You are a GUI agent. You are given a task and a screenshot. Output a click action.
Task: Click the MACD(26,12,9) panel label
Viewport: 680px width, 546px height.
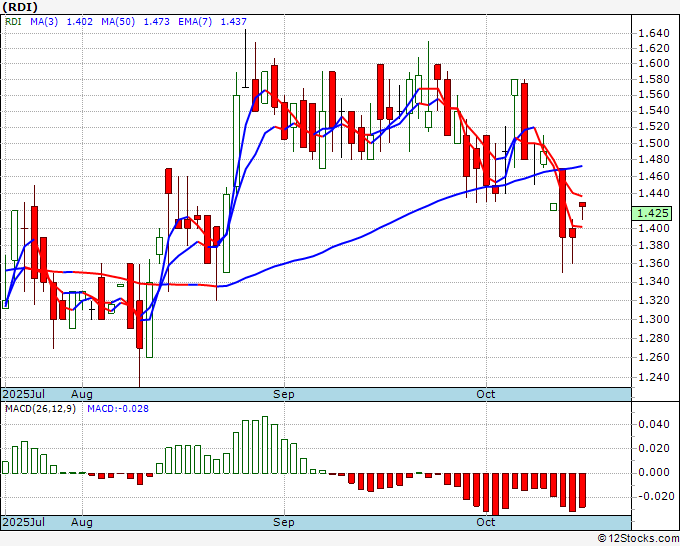coord(40,409)
